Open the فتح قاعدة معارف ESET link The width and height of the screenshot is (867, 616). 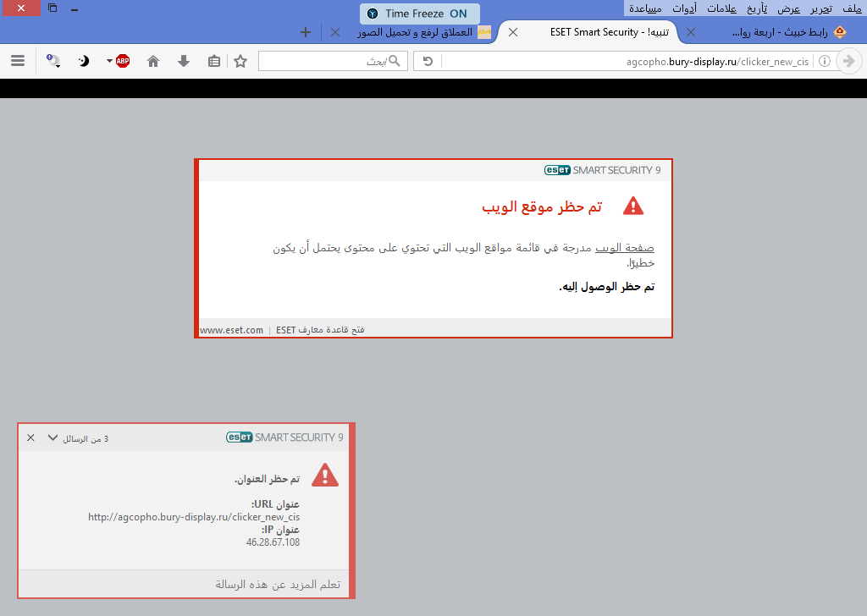(320, 330)
